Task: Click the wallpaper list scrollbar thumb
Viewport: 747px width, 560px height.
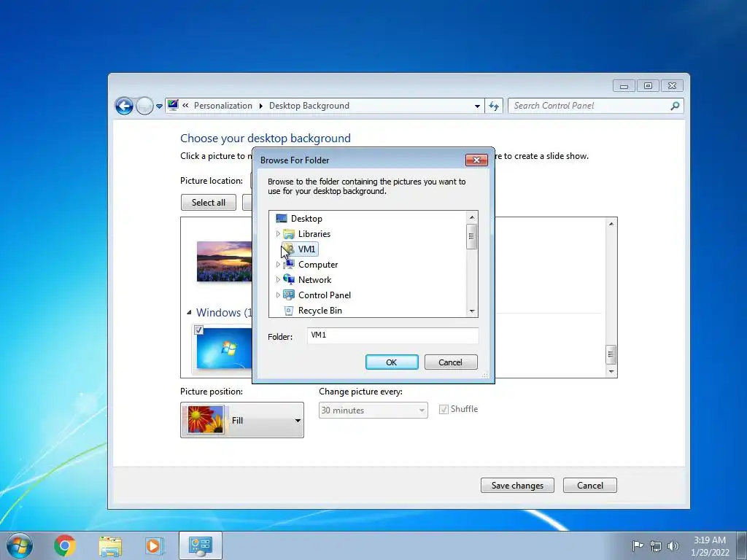Action: (x=611, y=354)
